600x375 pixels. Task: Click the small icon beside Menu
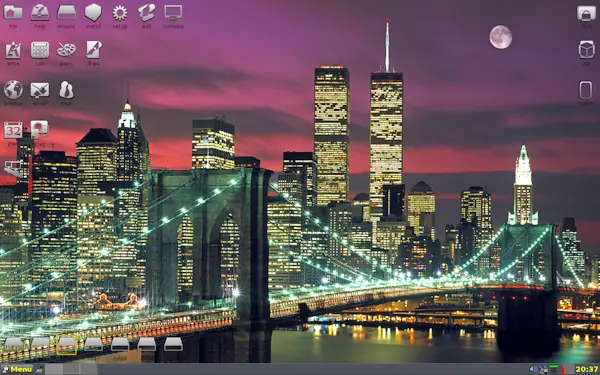[x=39, y=370]
